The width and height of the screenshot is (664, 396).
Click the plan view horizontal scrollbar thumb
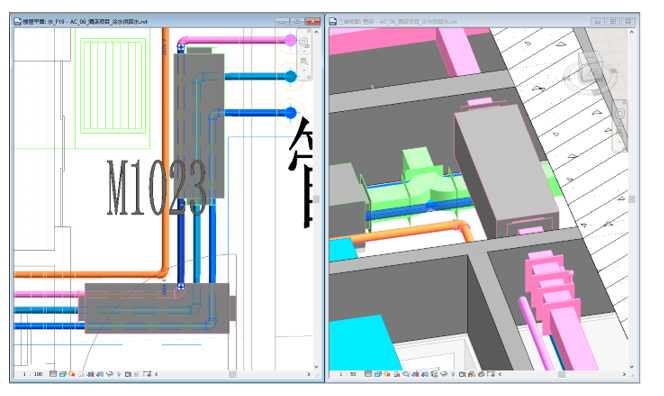coord(232,374)
